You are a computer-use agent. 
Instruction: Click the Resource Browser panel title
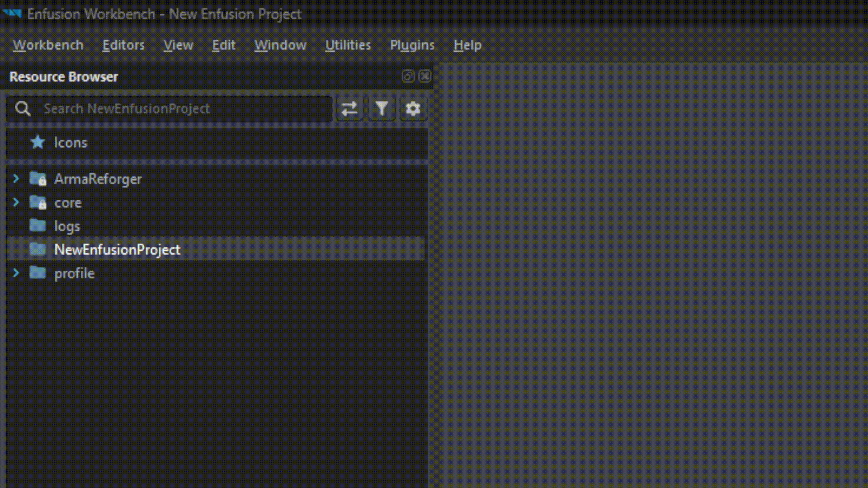tap(64, 77)
